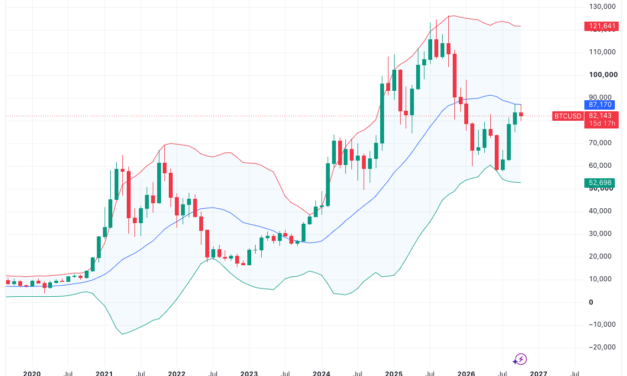This screenshot has height=376, width=627.
Task: Select the blue 87,170 basis label
Action: tap(600, 105)
